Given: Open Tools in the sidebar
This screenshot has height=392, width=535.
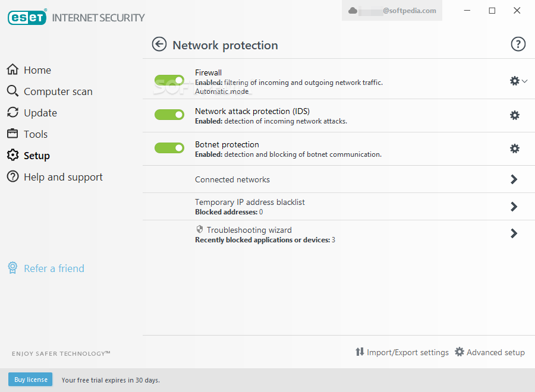Looking at the screenshot, I should pyautogui.click(x=36, y=134).
